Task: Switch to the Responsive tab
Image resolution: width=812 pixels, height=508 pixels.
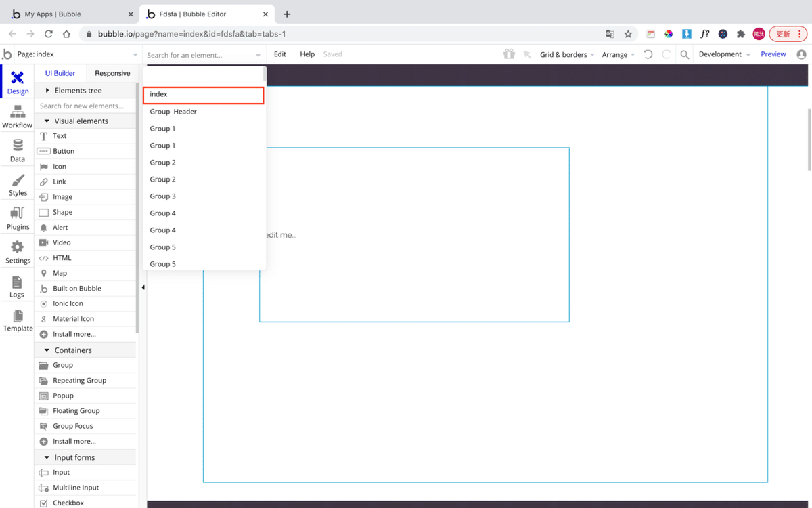Action: coord(112,73)
